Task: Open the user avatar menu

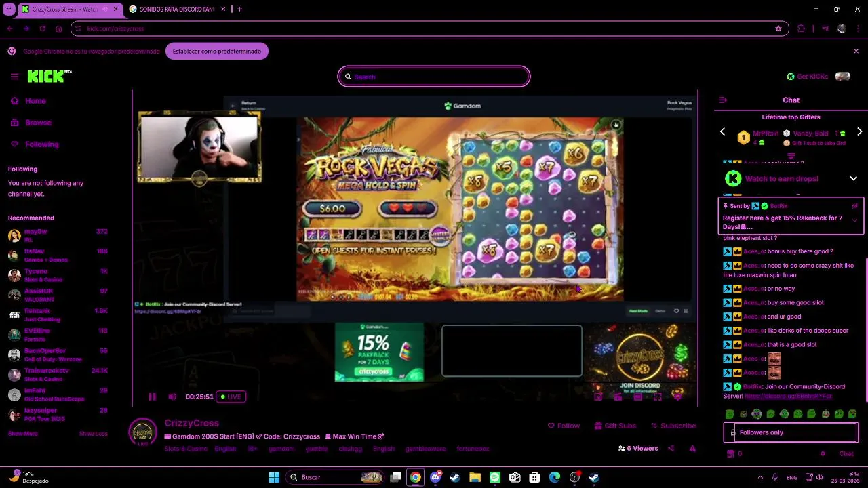Action: 843,77
